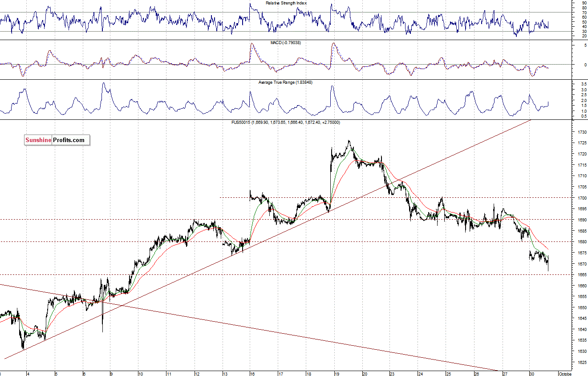Click the 1695 price axis label

(582, 209)
